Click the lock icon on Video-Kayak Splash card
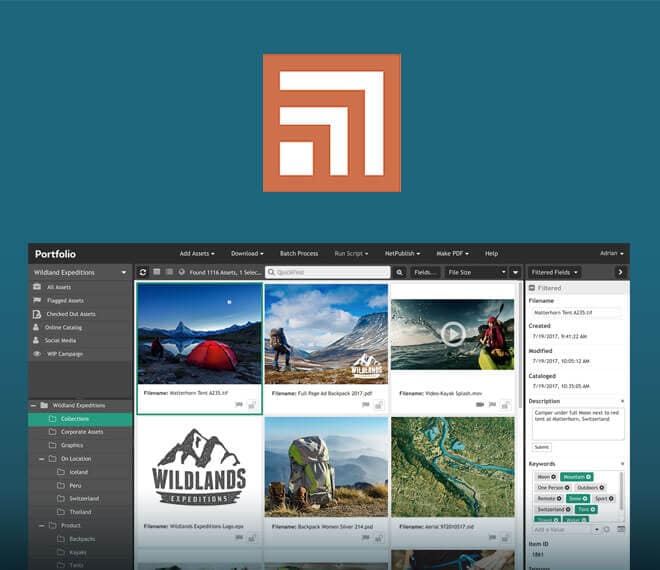The image size is (660, 570). (506, 405)
